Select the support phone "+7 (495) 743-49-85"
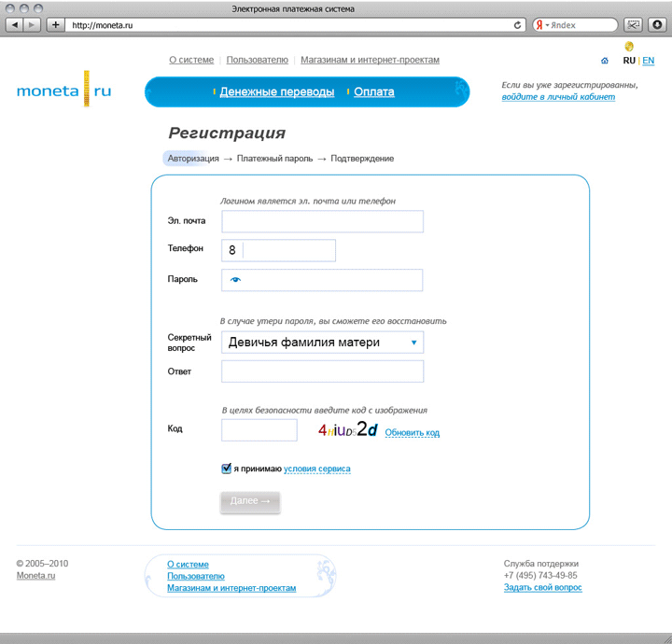 540,576
